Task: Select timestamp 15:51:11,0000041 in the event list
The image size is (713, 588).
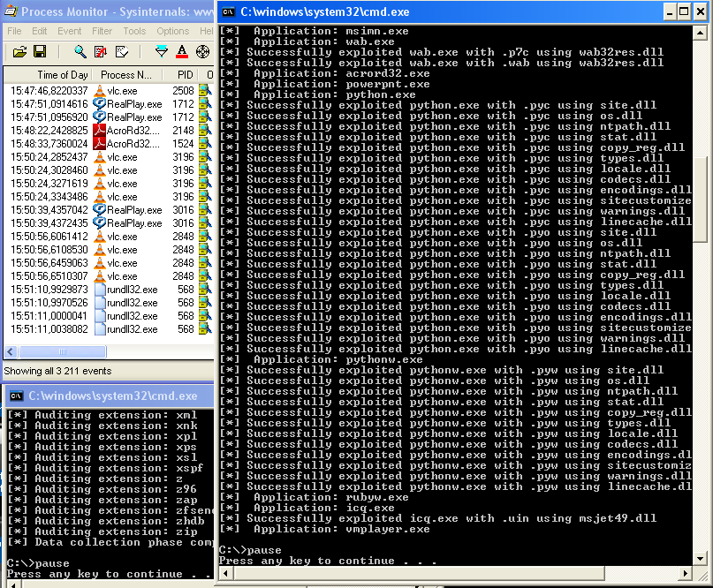Action: 49,316
